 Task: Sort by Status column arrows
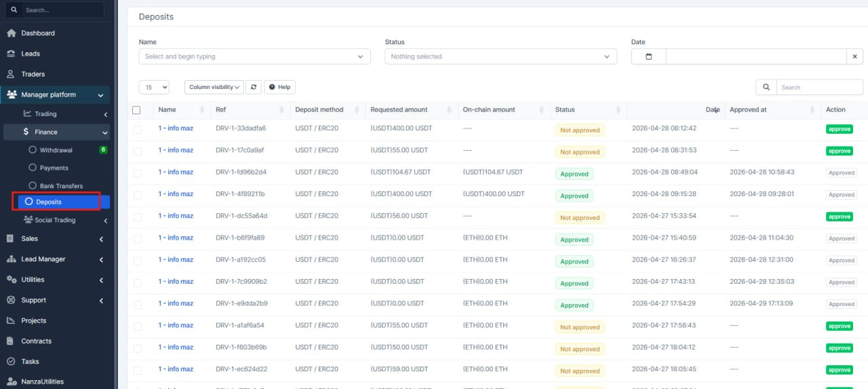617,110
